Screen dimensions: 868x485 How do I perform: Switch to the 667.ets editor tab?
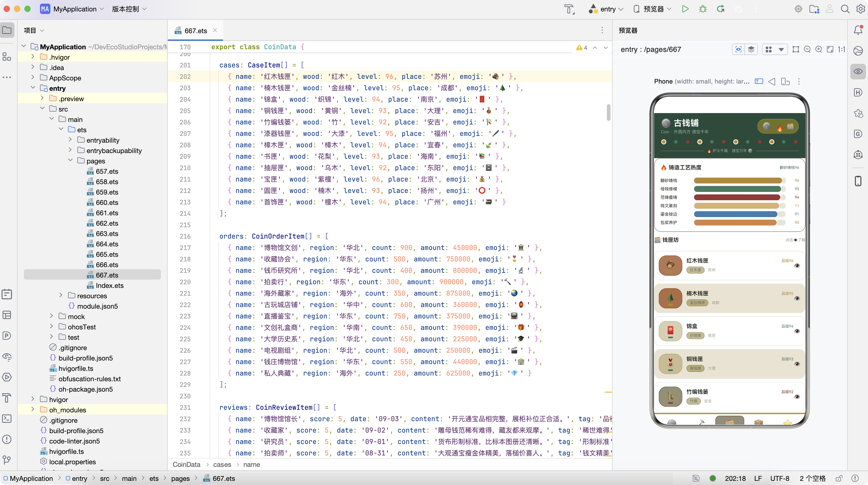click(x=195, y=31)
